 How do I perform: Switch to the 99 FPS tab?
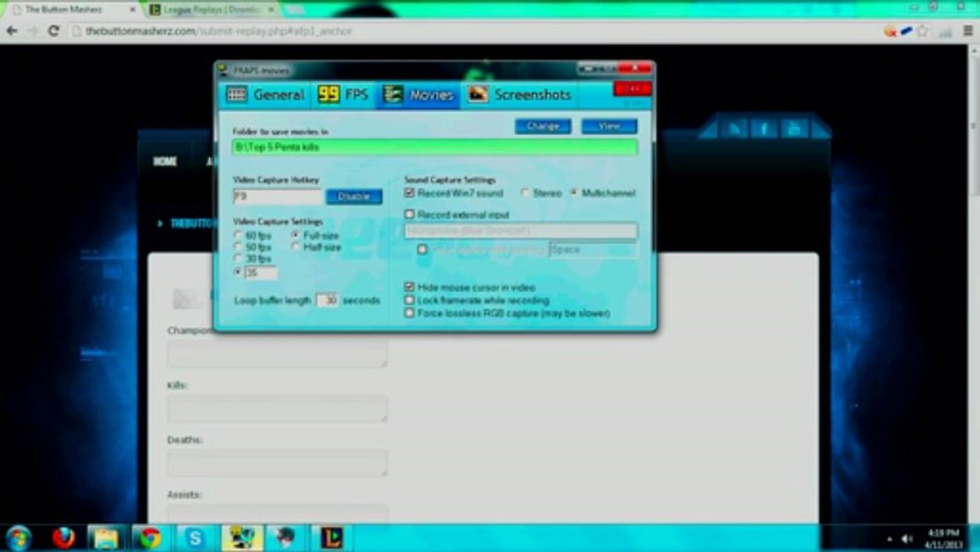pos(343,95)
